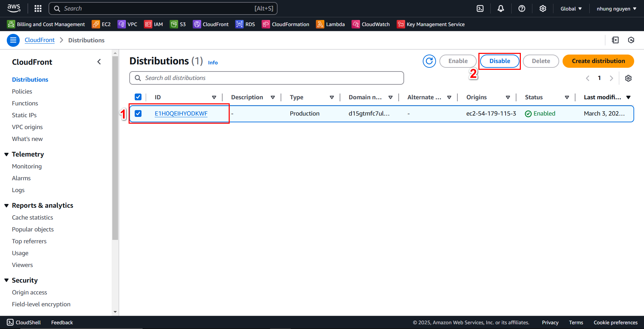Screen dimensions: 644x329
Task: Uncheck the select-all distributions checkbox
Action: tap(138, 97)
